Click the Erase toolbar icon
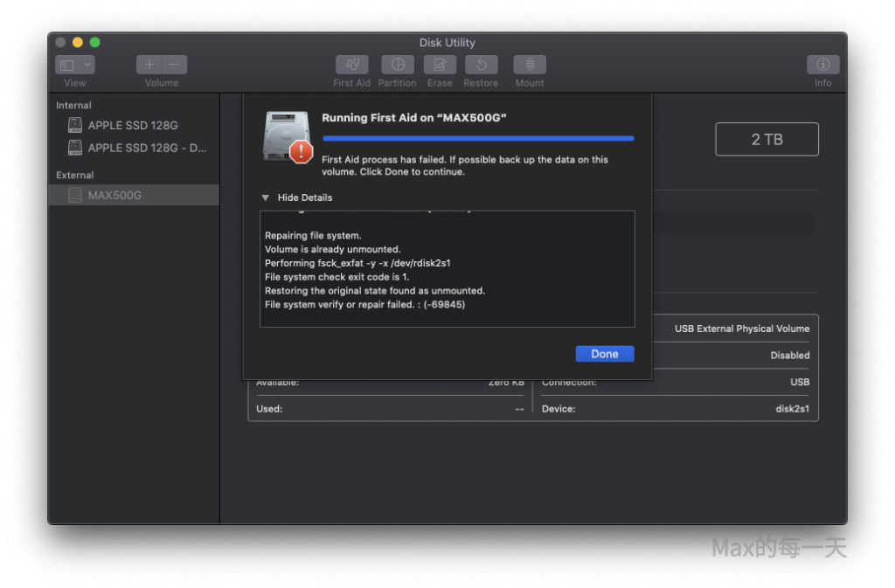Viewport: 895px width, 588px height. (440, 65)
